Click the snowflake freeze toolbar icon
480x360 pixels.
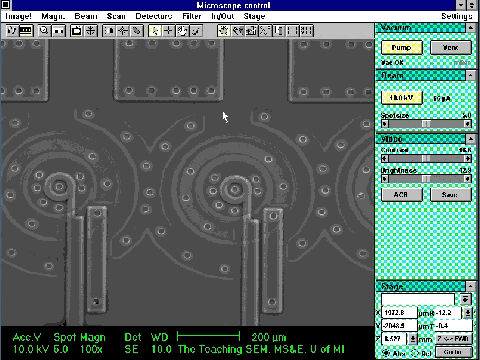pos(90,31)
